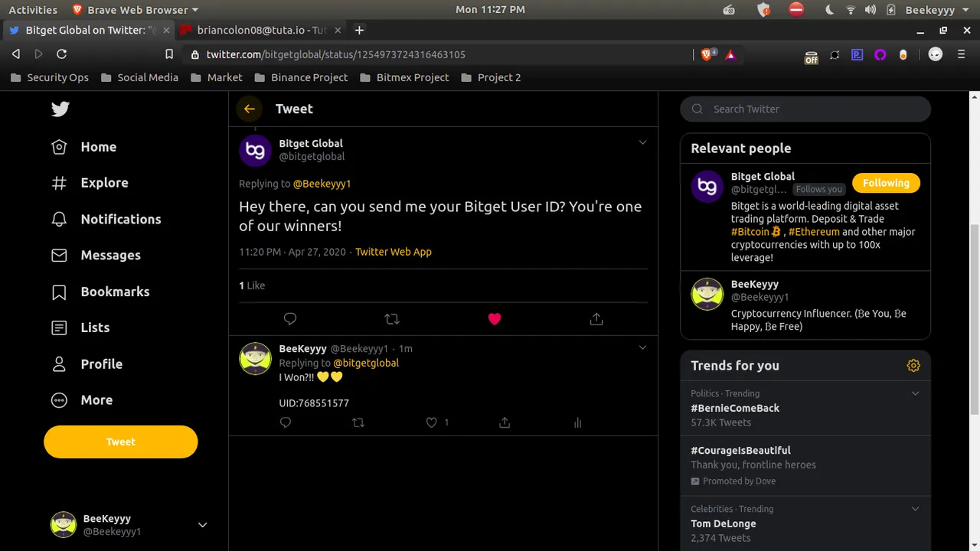Open volume icon in top panel
The image size is (980, 551).
871,10
